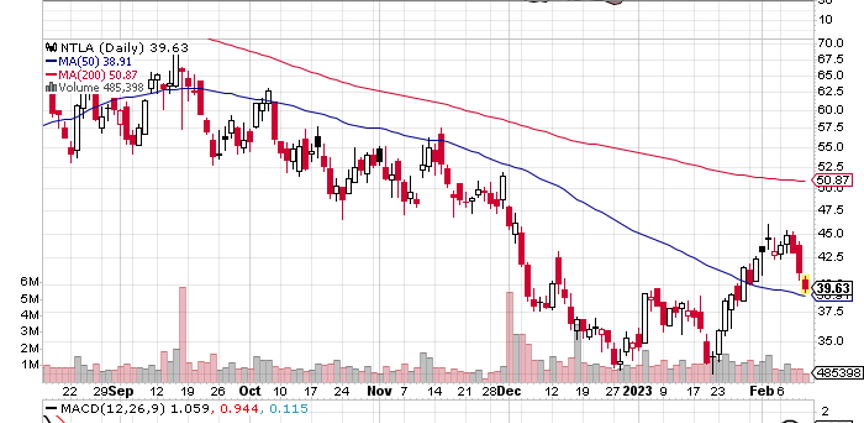
Task: Click the tall mid-September volume spike bar
Action: pyautogui.click(x=182, y=334)
